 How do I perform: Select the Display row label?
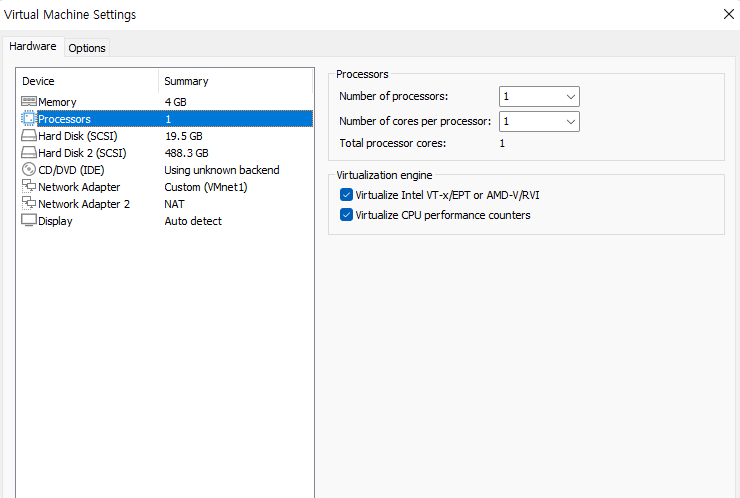click(55, 221)
